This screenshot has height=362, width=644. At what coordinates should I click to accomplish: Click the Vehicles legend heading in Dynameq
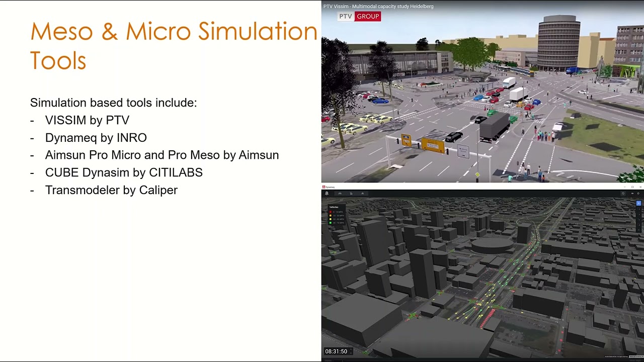click(x=334, y=207)
